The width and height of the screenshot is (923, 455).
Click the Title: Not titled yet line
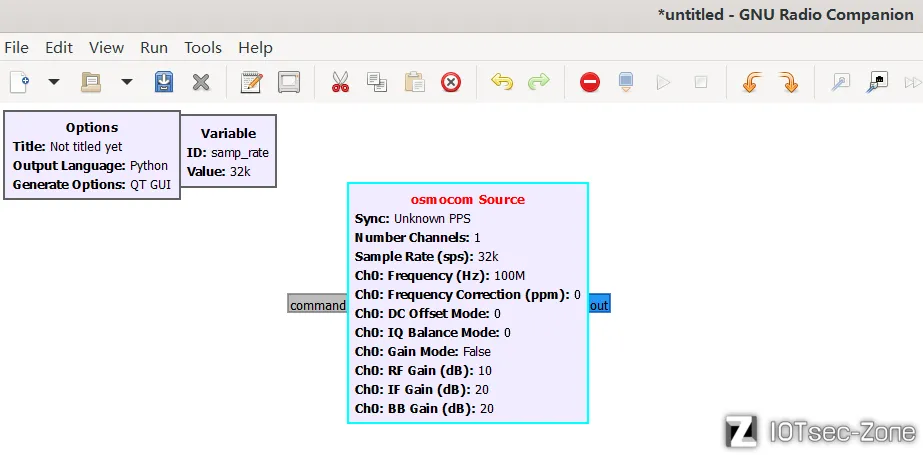tap(68, 147)
